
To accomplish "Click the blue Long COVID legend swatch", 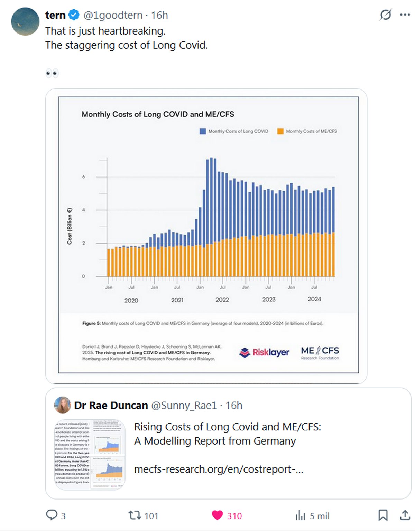I will (x=203, y=131).
